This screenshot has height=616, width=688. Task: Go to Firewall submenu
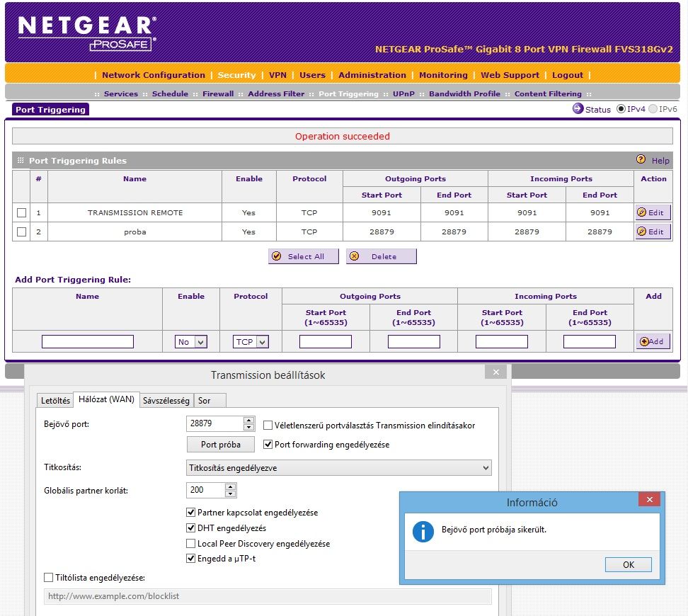[x=217, y=93]
